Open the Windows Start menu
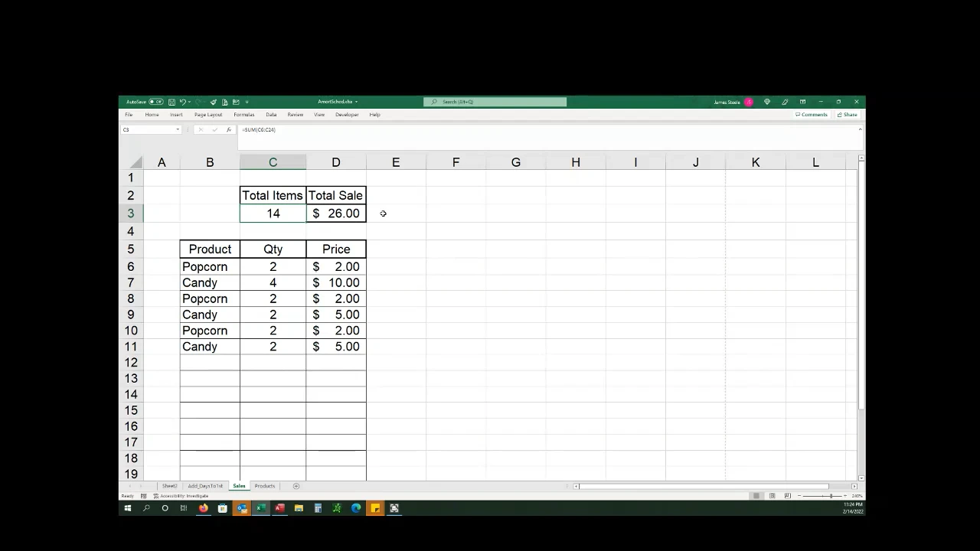The image size is (980, 551). (128, 508)
